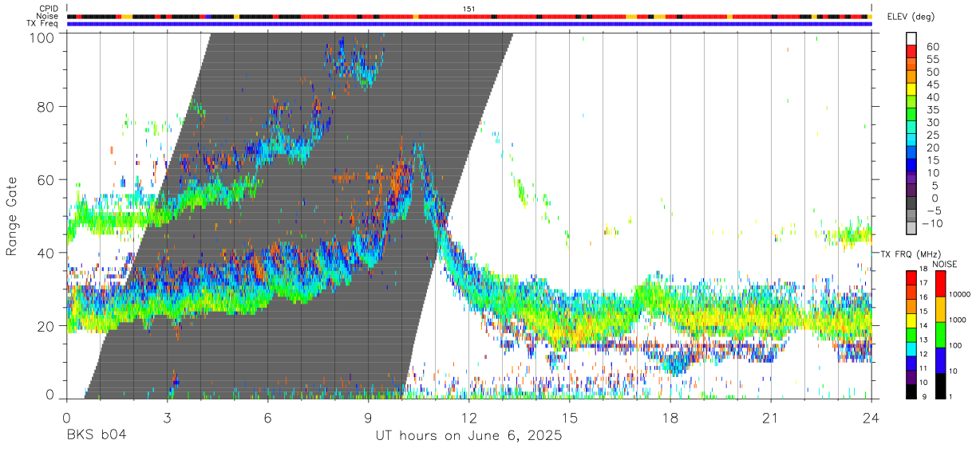
Task: Click x-axis tick label '21'
Action: [771, 417]
